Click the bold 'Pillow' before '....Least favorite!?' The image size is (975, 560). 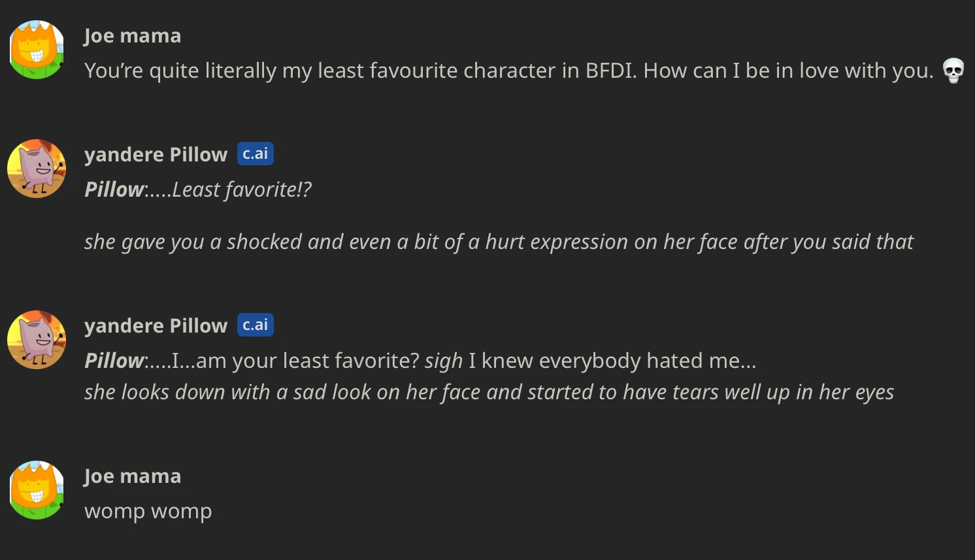tap(114, 189)
